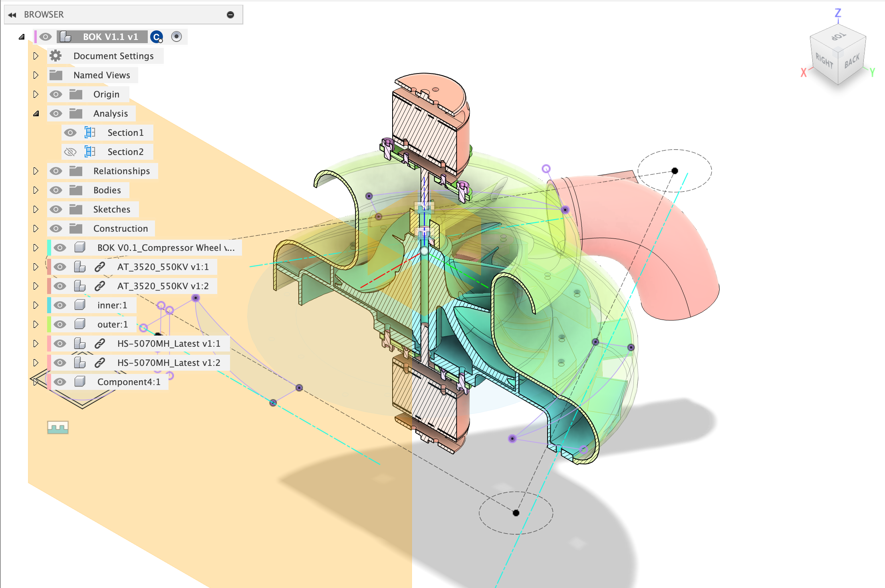Expand the Bodies folder
This screenshot has width=885, height=588.
pos(36,190)
